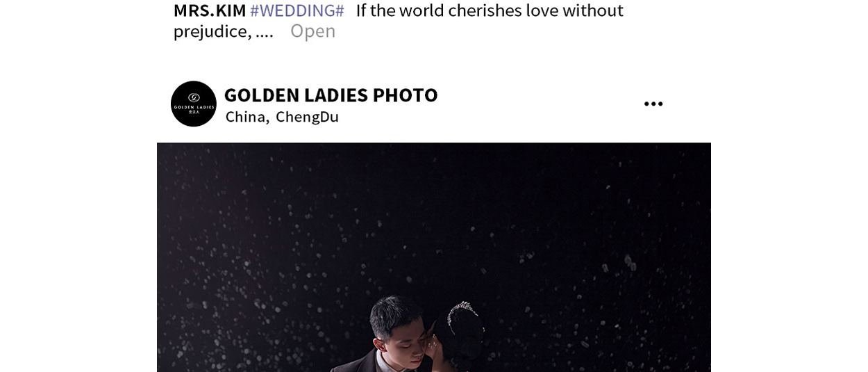Open the MRS.KIM profile name
Viewport: 868px width, 372px height.
click(x=210, y=10)
